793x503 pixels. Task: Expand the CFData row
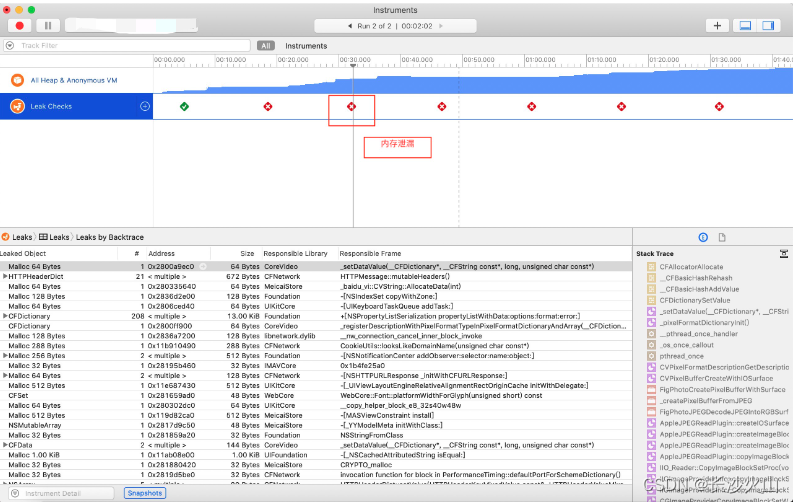click(x=5, y=445)
